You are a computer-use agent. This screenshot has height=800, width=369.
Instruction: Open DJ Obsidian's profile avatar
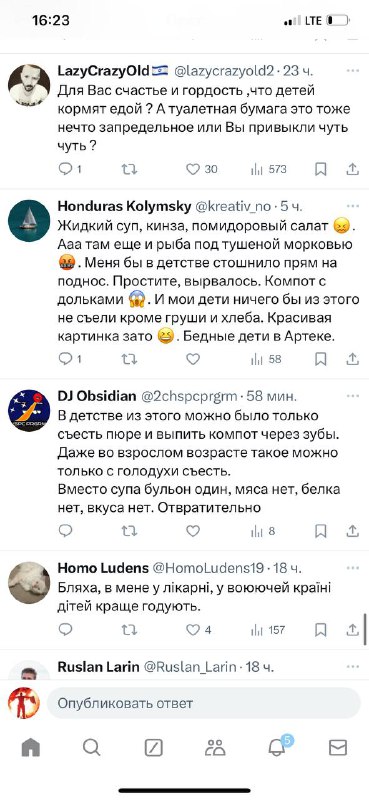point(29,410)
